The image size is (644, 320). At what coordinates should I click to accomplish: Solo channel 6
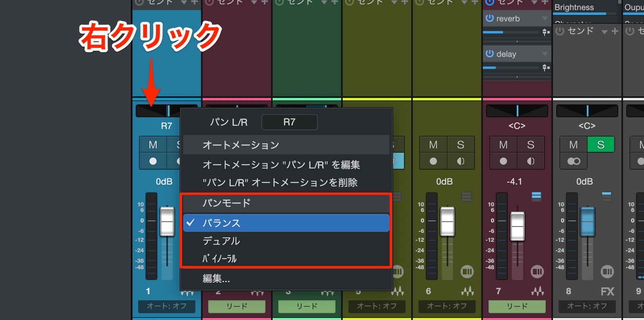pyautogui.click(x=461, y=145)
